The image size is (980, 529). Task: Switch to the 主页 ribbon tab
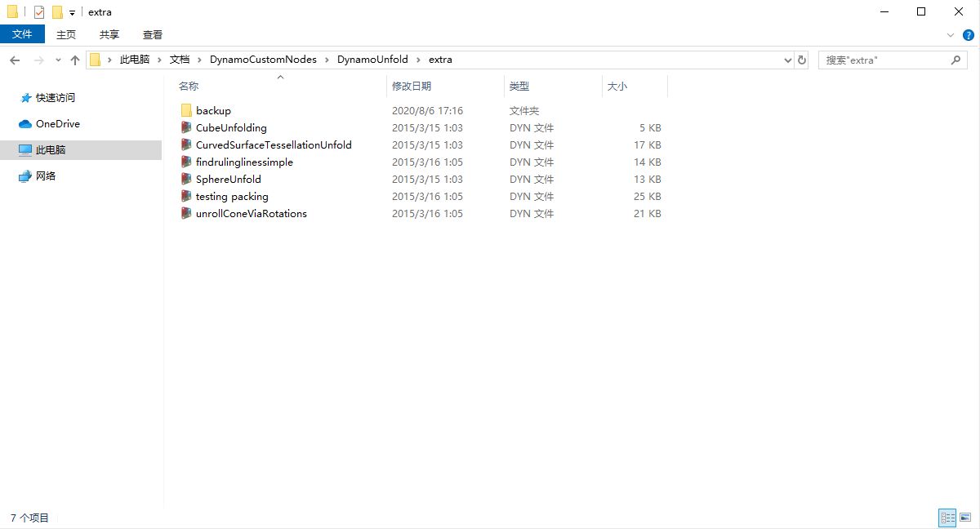click(66, 34)
